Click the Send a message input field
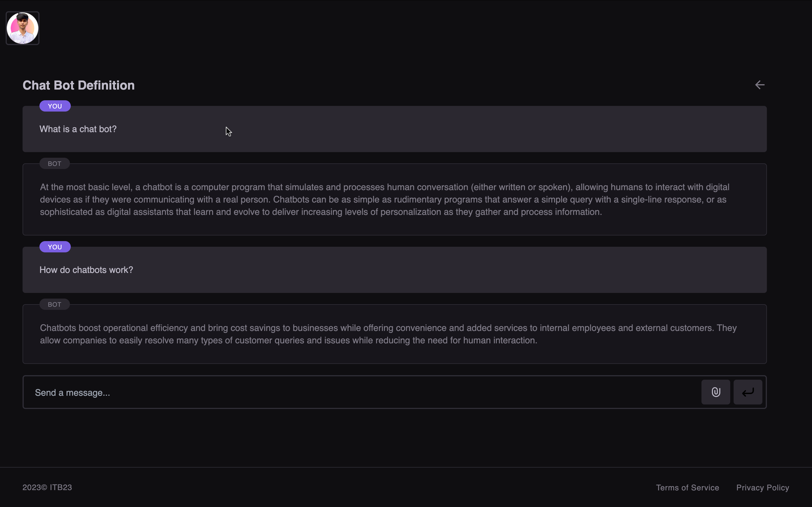Screen dimensions: 812x507 [x=362, y=392]
